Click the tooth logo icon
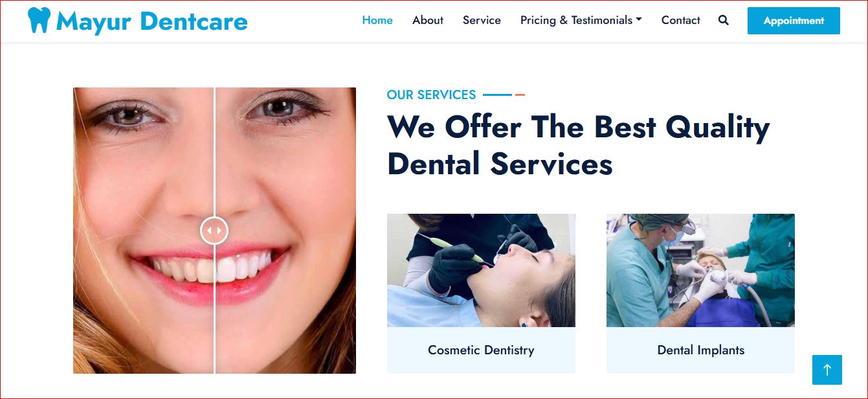 [x=39, y=21]
